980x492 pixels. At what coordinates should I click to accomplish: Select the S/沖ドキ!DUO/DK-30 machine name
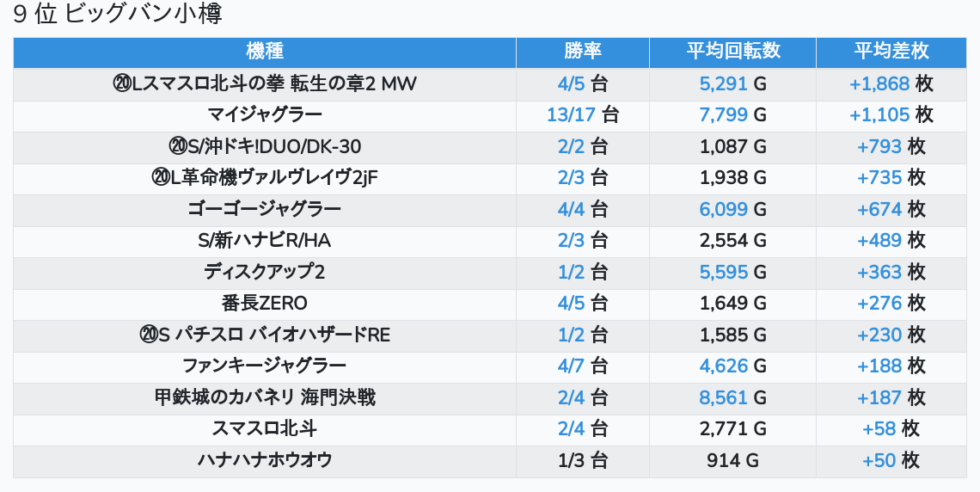(264, 146)
